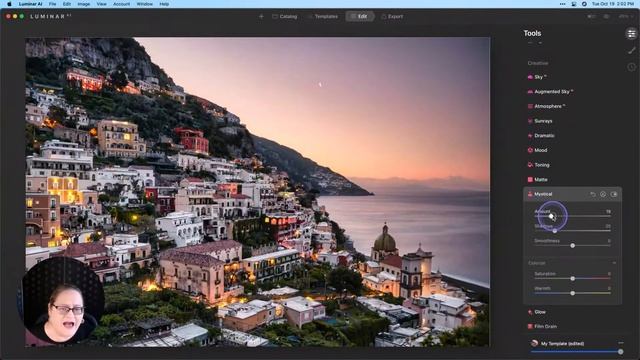Open Mystical tool mask options icon
Screen dimensions: 640x360
(603, 194)
